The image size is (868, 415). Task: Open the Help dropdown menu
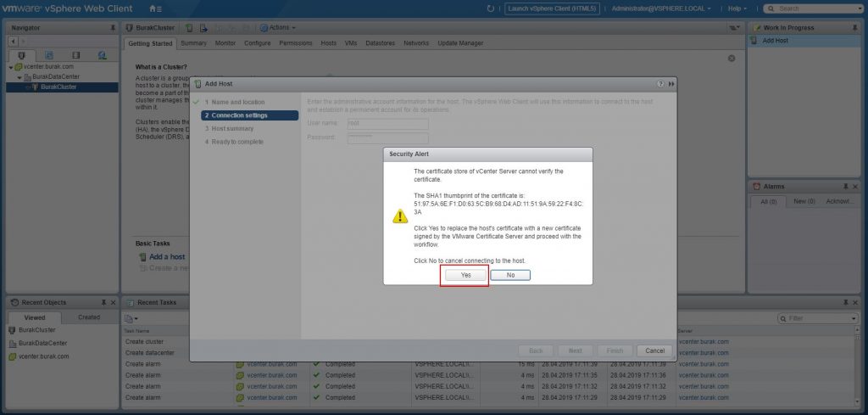click(737, 8)
